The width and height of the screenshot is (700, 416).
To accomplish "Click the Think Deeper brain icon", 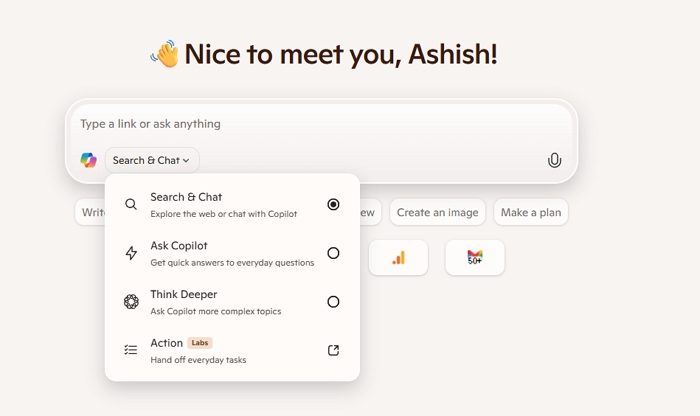I will [x=131, y=302].
